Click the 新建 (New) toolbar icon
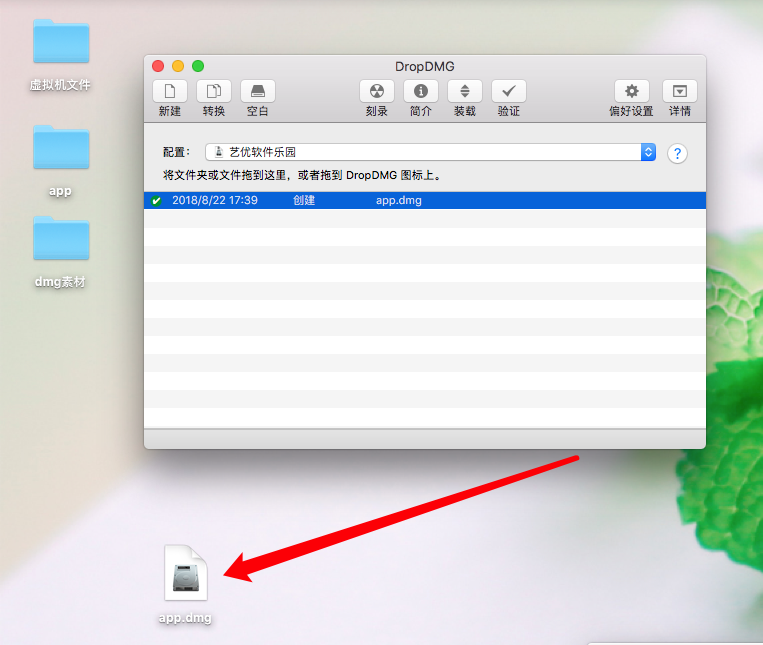Image resolution: width=763 pixels, height=645 pixels. [x=170, y=91]
